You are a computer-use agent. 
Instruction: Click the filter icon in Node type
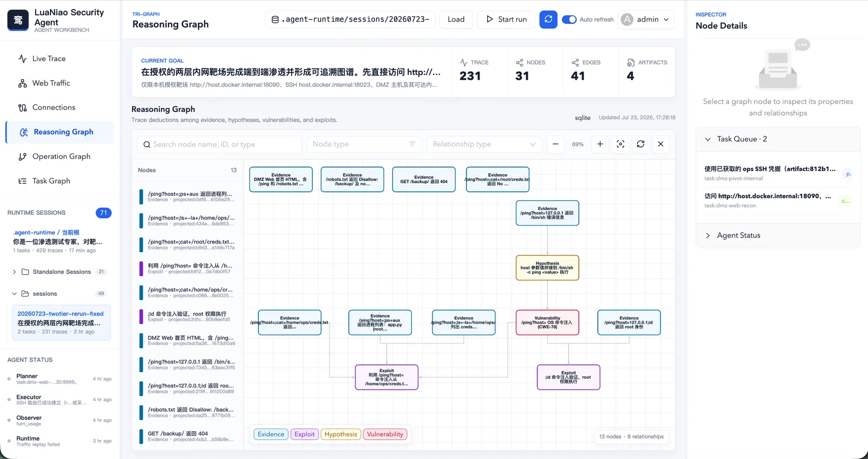pyautogui.click(x=412, y=144)
